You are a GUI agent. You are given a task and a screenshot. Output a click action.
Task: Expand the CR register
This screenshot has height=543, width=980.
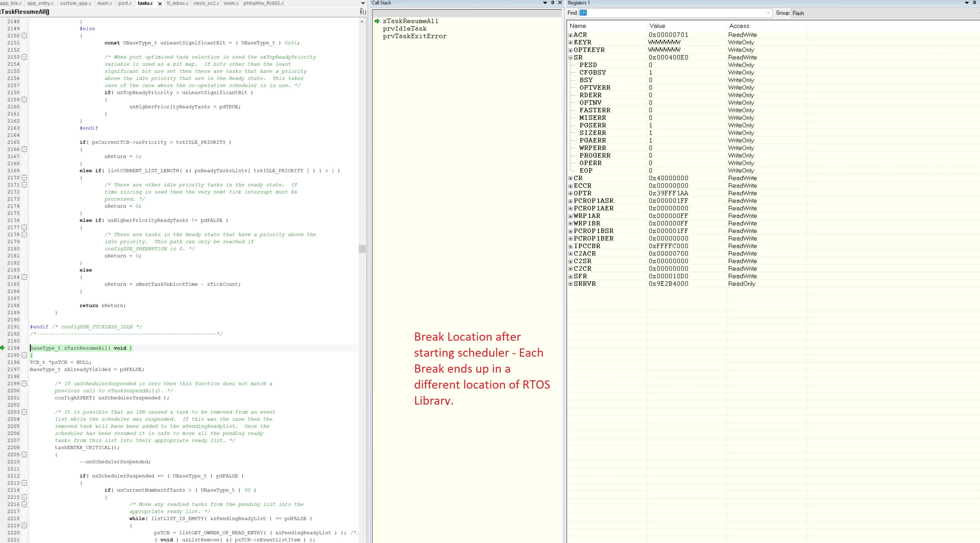570,178
